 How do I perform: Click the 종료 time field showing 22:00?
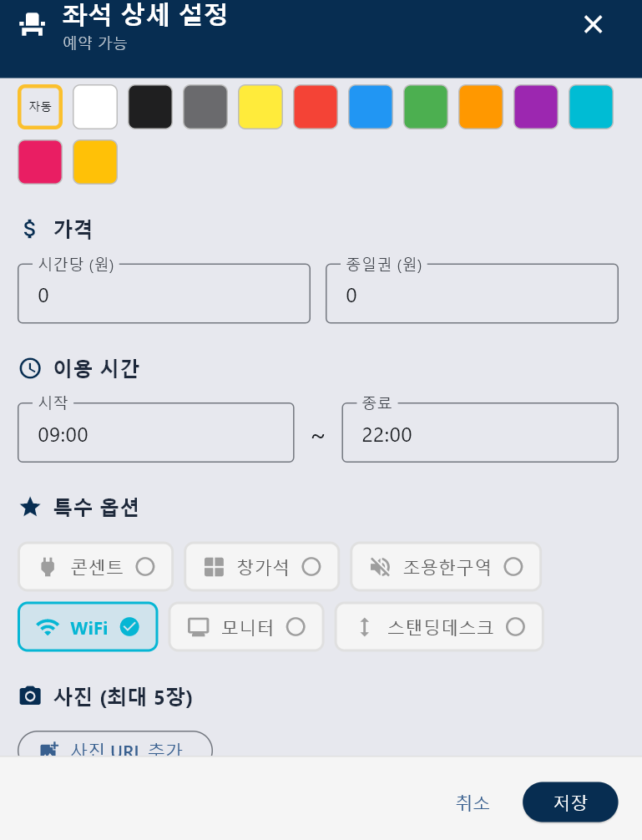(x=480, y=434)
